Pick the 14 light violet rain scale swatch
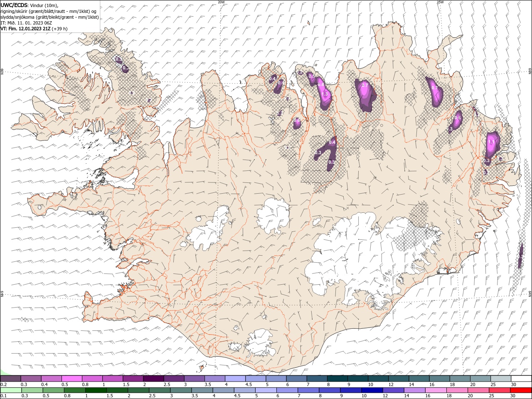 click(x=414, y=390)
